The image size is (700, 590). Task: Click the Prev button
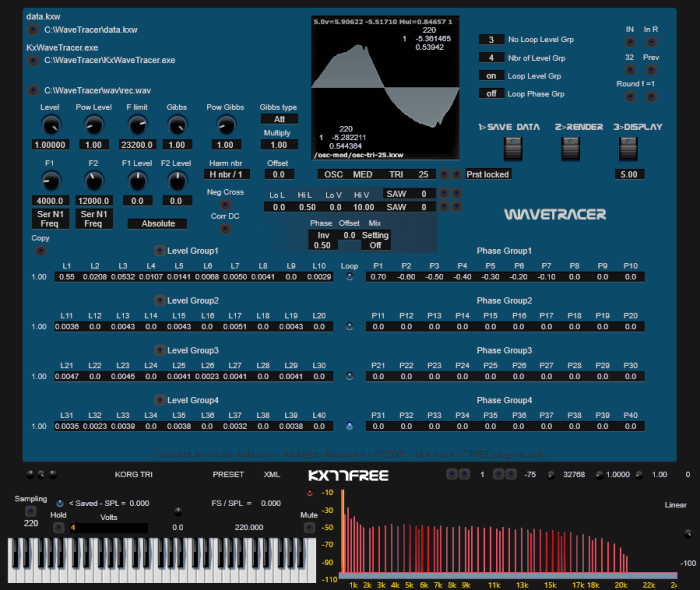[x=651, y=70]
